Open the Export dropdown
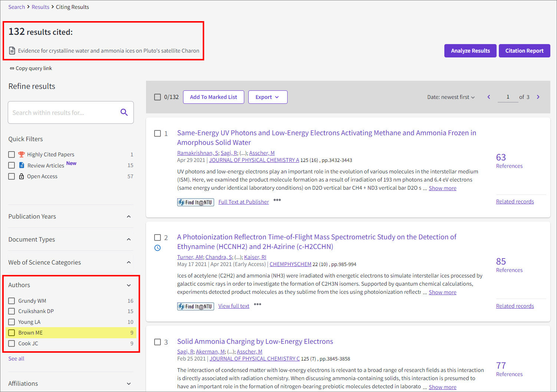Viewport: 557px width, 392px height. (x=268, y=97)
